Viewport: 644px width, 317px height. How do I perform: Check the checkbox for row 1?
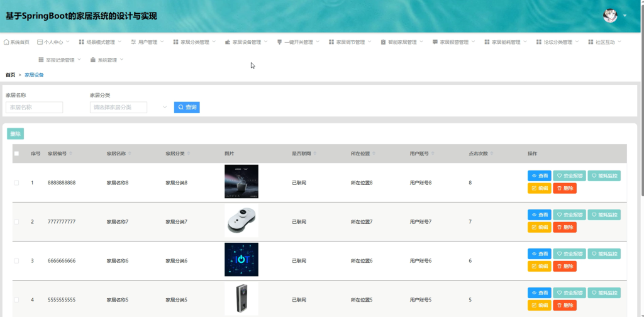click(16, 183)
